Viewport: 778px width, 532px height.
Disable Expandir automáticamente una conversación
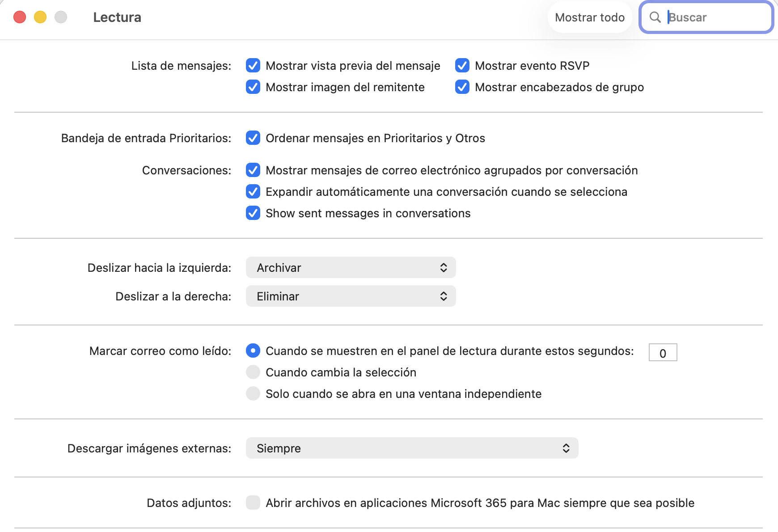(x=253, y=192)
